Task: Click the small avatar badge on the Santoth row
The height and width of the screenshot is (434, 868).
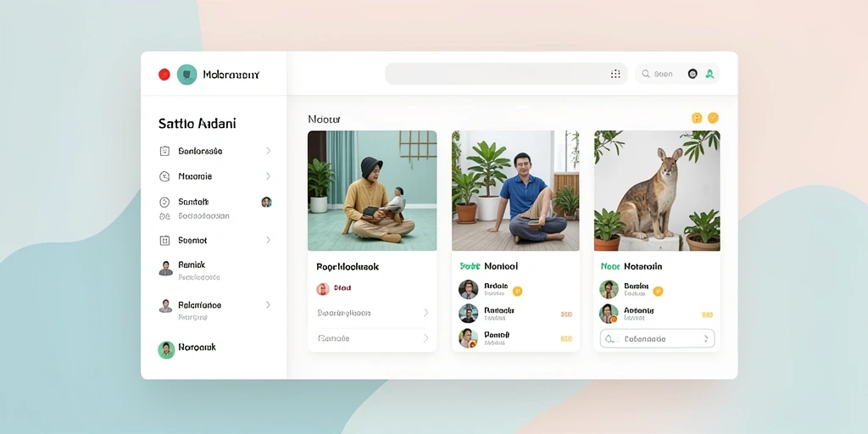Action: 266,202
